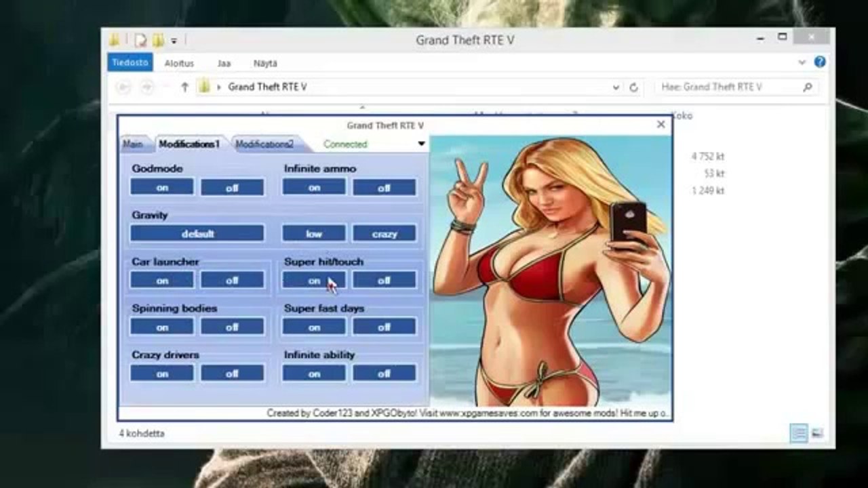Screen dimensions: 868x488
Task: Disable Super hit/touch
Action: point(384,280)
